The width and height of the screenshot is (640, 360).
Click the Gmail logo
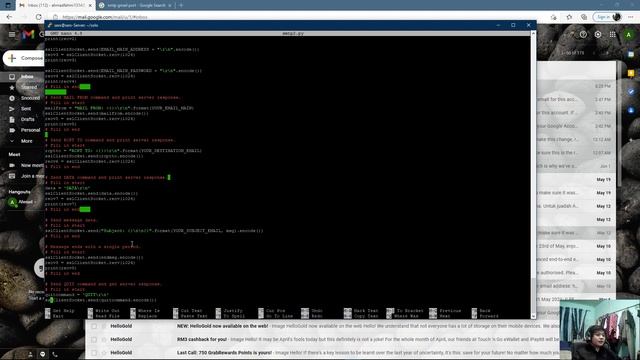(28, 34)
